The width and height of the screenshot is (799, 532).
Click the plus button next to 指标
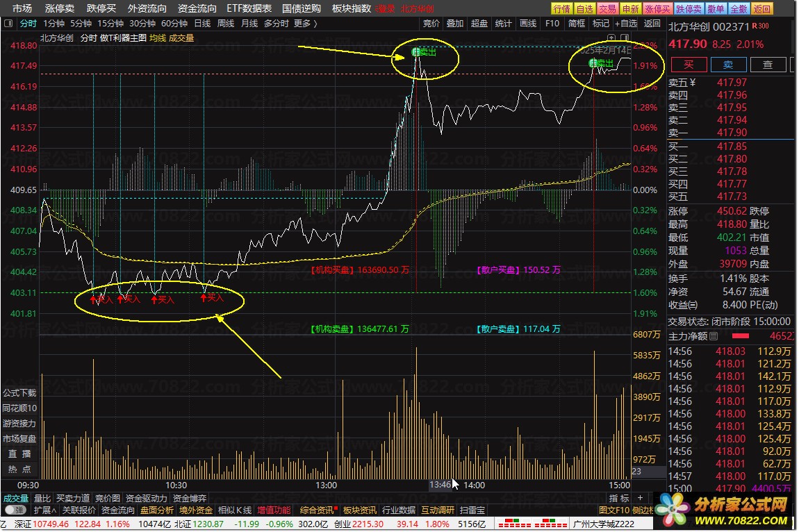tap(641, 498)
